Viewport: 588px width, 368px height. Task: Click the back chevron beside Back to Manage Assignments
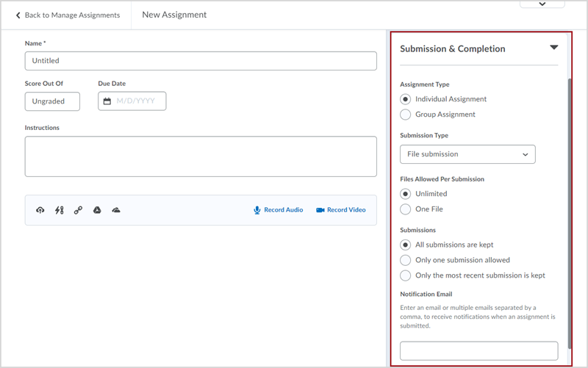coord(18,15)
